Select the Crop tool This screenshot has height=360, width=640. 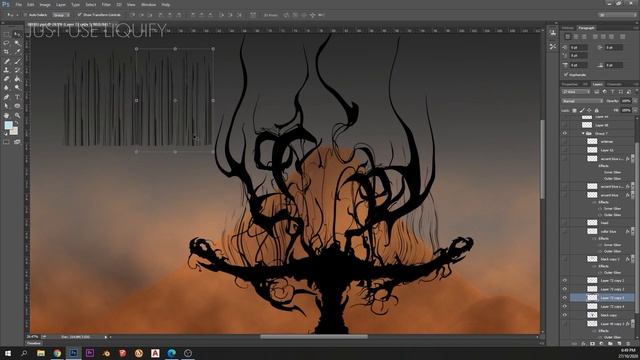[x=7, y=52]
